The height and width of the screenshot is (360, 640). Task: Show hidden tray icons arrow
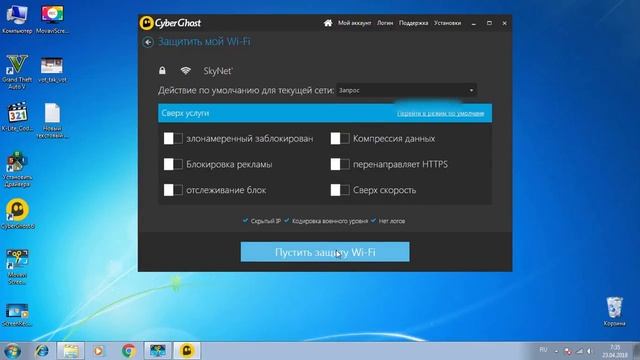(556, 351)
